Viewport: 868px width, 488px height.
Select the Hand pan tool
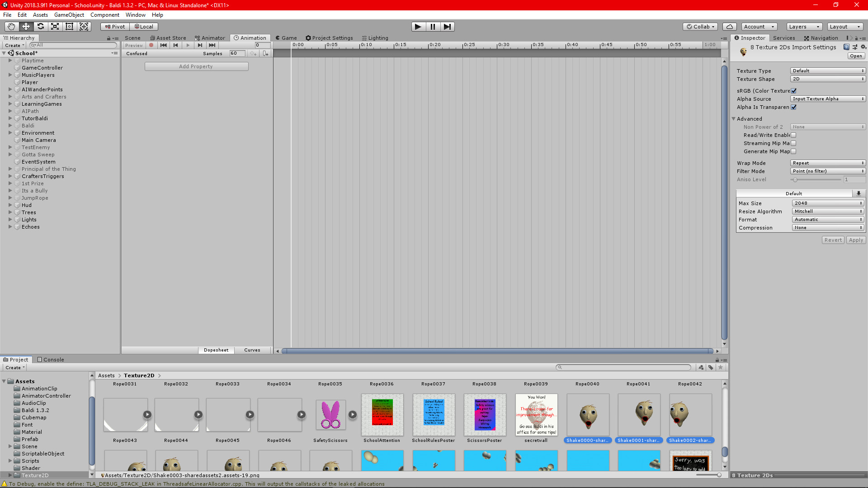coord(11,27)
